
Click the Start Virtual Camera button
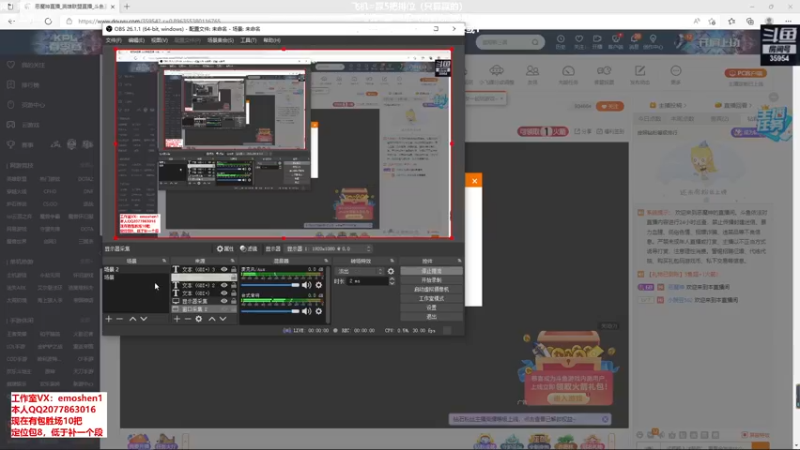[432, 289]
